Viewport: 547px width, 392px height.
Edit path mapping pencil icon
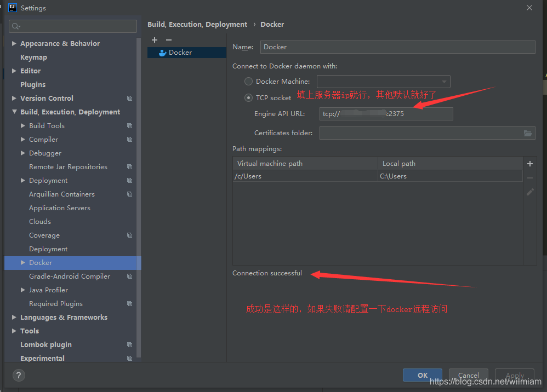coord(530,192)
